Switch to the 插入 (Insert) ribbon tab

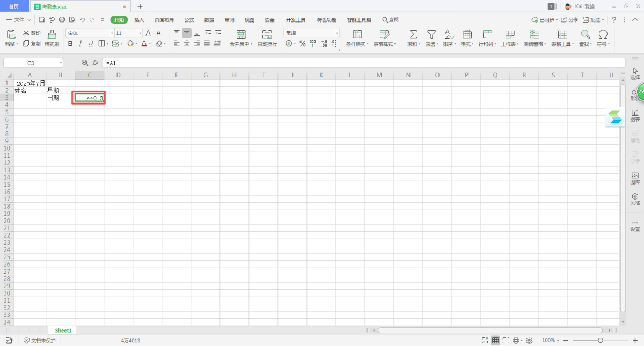pyautogui.click(x=139, y=20)
